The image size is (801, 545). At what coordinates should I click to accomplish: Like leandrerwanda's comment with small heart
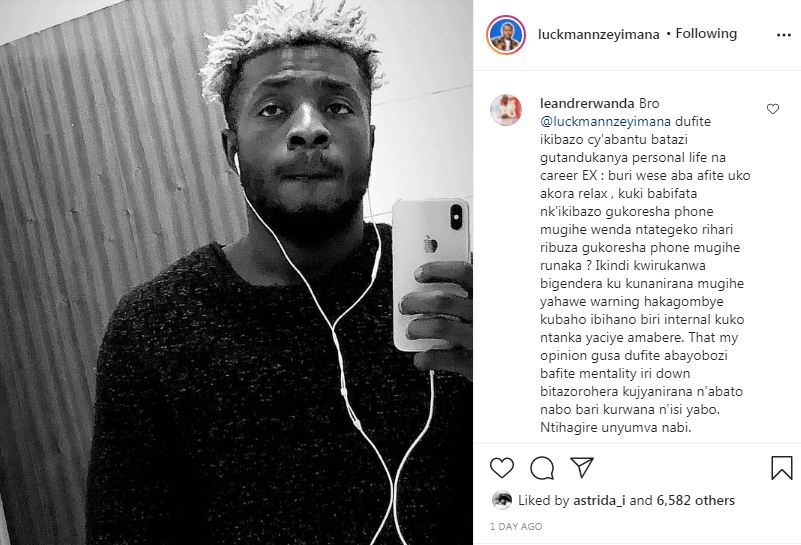point(773,109)
